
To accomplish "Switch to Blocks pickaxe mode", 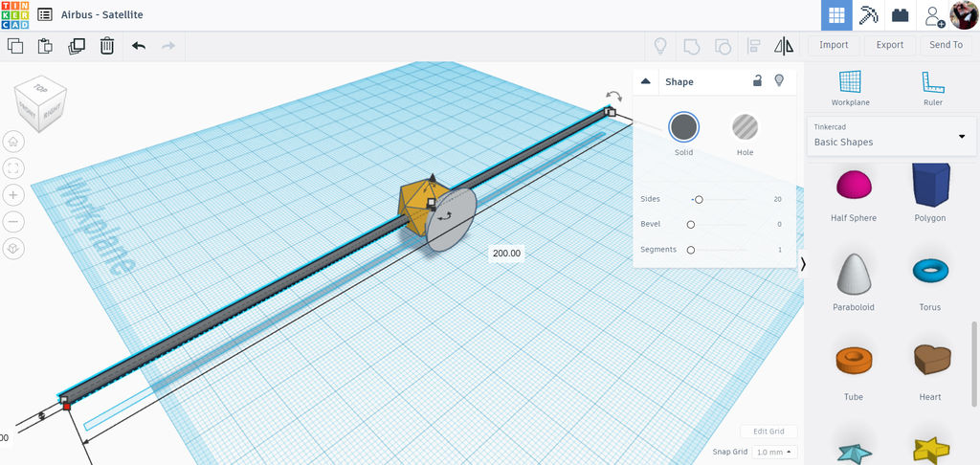I will (869, 15).
